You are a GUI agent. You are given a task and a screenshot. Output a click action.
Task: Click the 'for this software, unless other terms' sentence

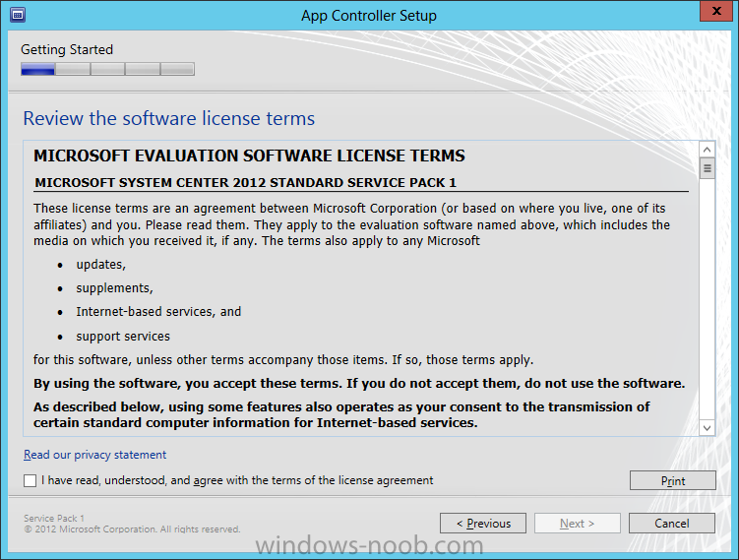pyautogui.click(x=283, y=359)
